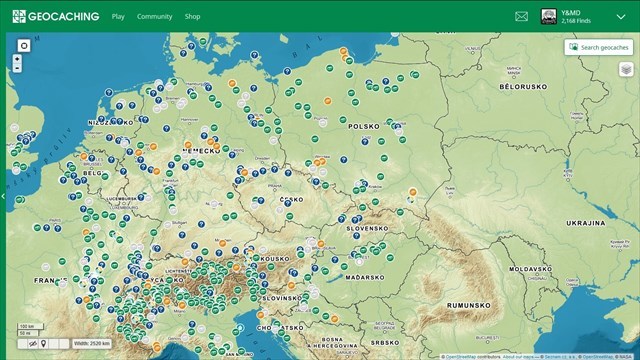640x360 pixels.
Task: Select green marker at the top of Denmark
Action: click(203, 42)
